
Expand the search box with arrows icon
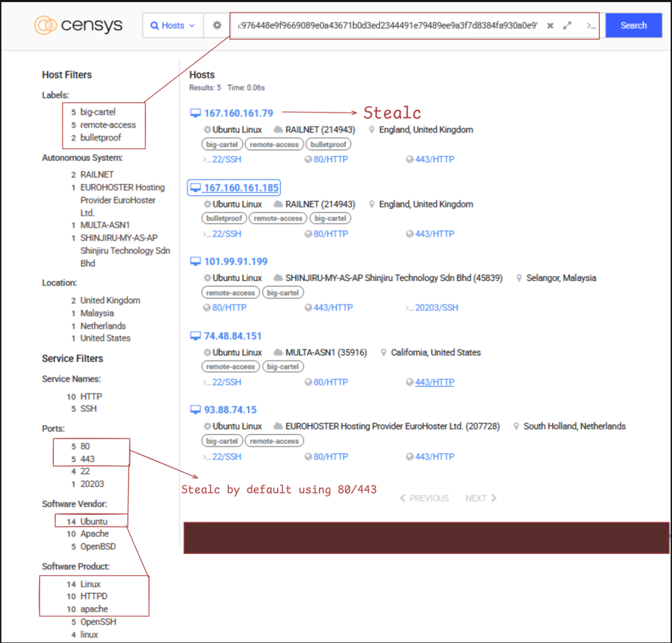coord(568,26)
